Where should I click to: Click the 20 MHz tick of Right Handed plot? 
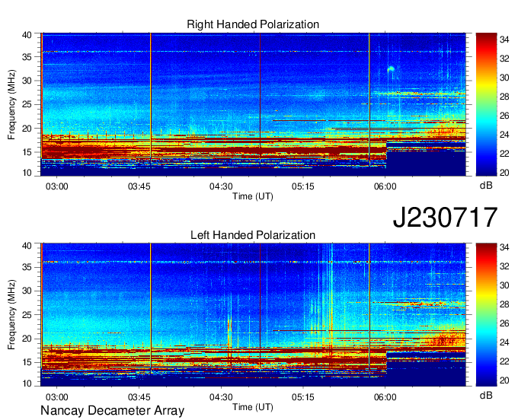[27, 129]
